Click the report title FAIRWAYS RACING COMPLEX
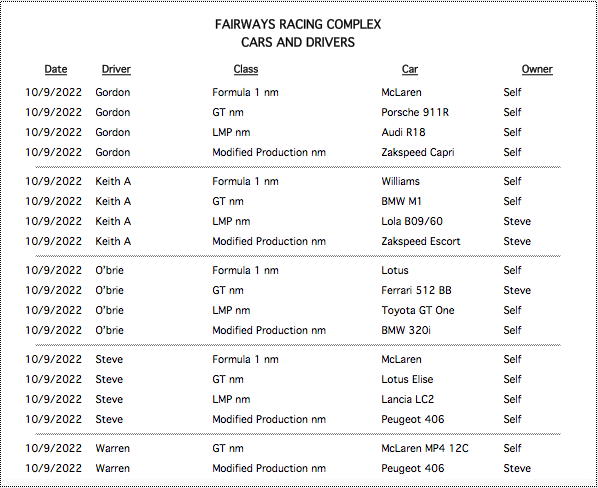The image size is (598, 488). coord(298,24)
